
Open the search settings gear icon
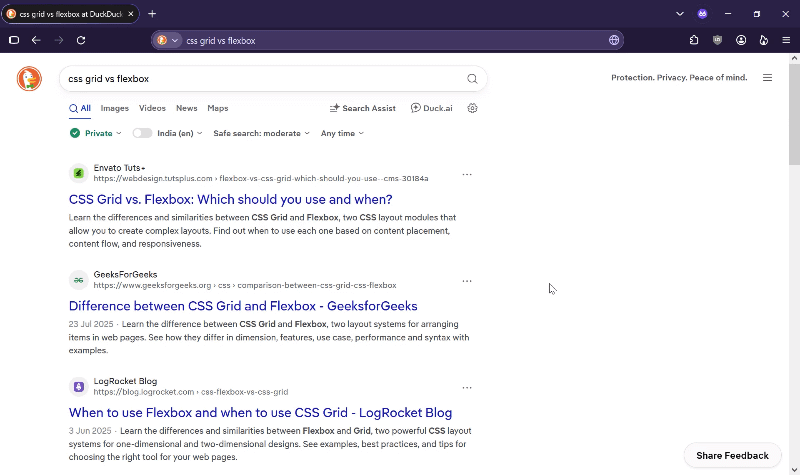tap(472, 108)
